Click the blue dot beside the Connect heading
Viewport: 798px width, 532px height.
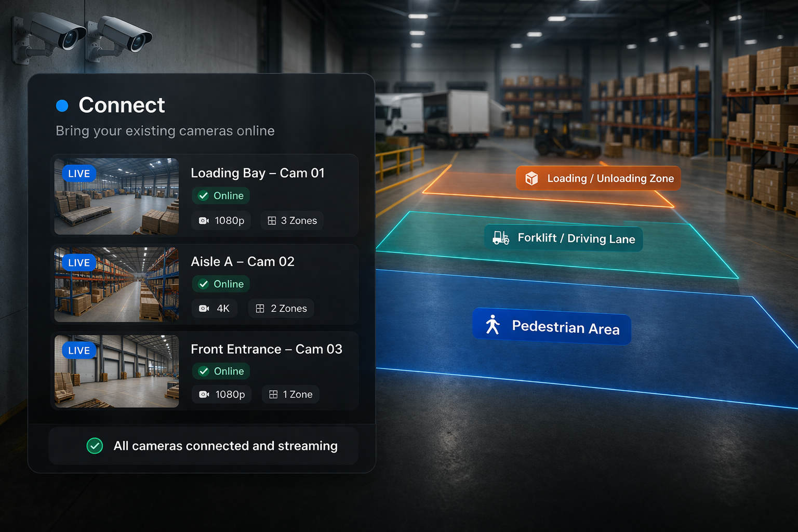62,105
